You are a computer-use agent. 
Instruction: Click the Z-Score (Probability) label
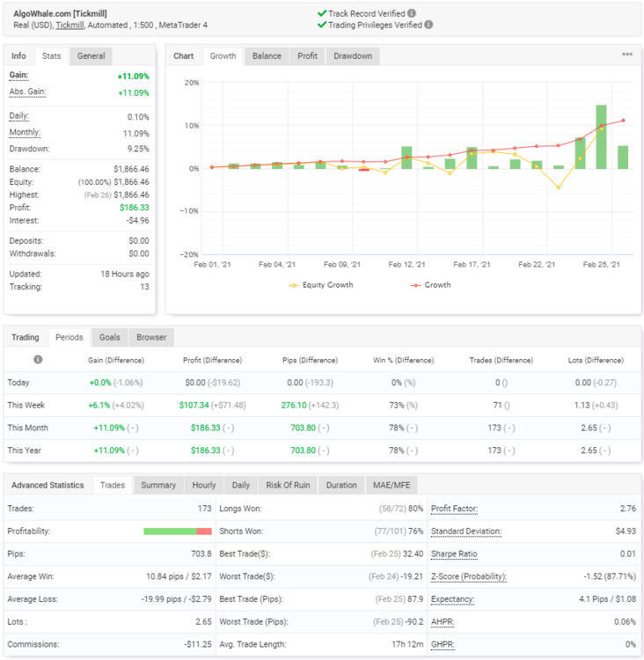[x=469, y=576]
